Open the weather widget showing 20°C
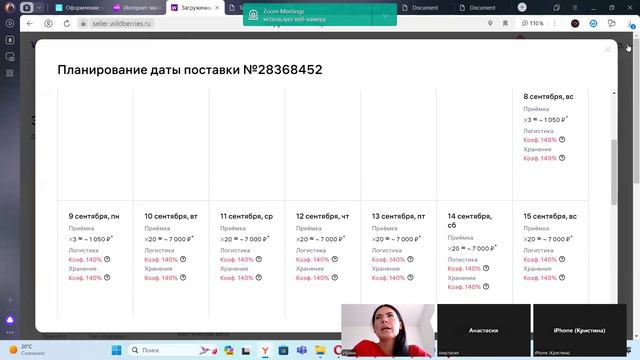Screen dimensions: 640x360 pos(27,350)
